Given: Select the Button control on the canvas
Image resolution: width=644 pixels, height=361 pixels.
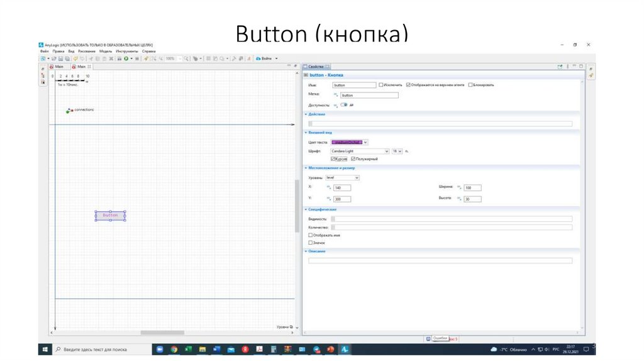Looking at the screenshot, I should [x=110, y=216].
